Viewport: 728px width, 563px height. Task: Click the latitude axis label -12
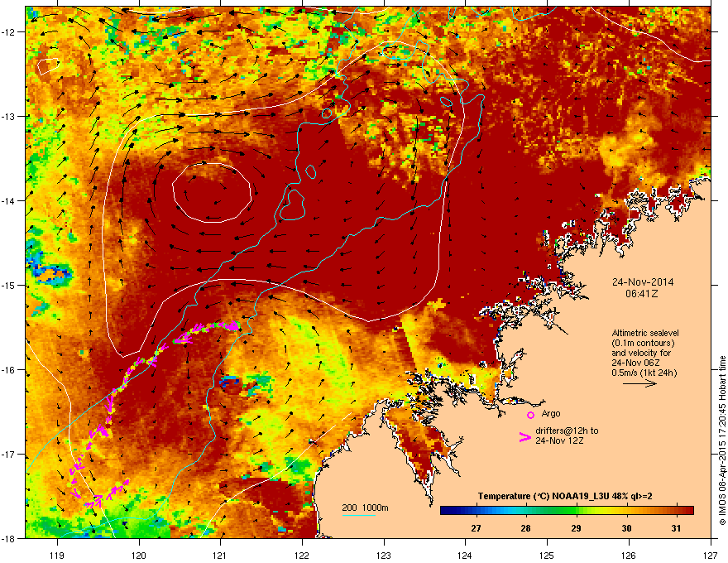coord(8,32)
